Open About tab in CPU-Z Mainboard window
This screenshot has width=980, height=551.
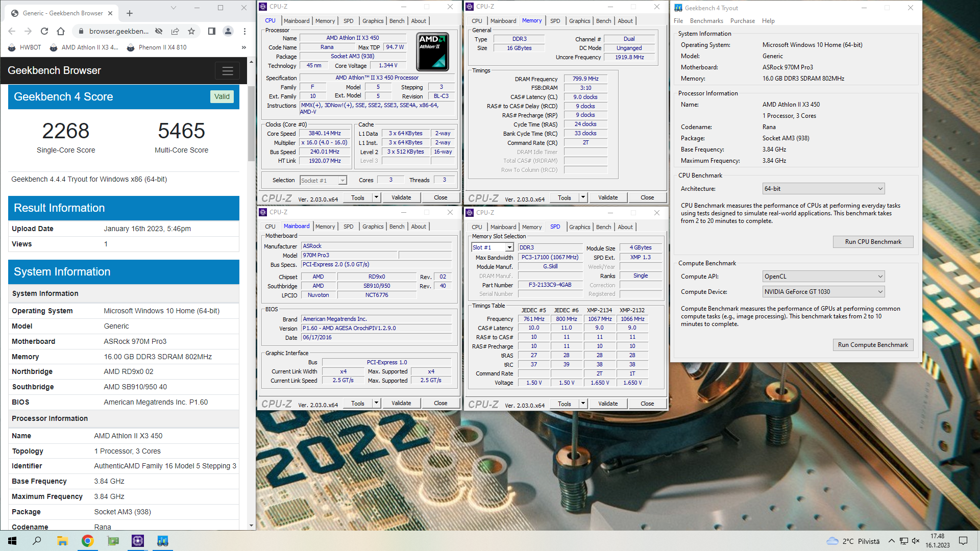pyautogui.click(x=419, y=227)
